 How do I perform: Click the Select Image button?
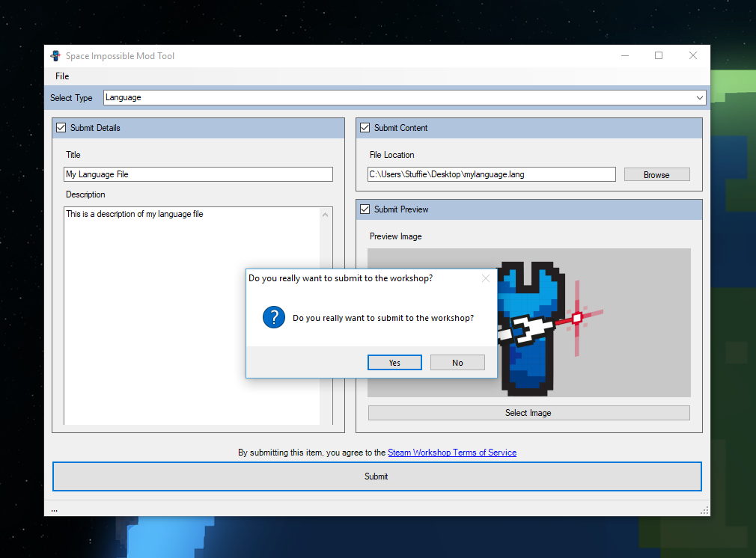[529, 413]
